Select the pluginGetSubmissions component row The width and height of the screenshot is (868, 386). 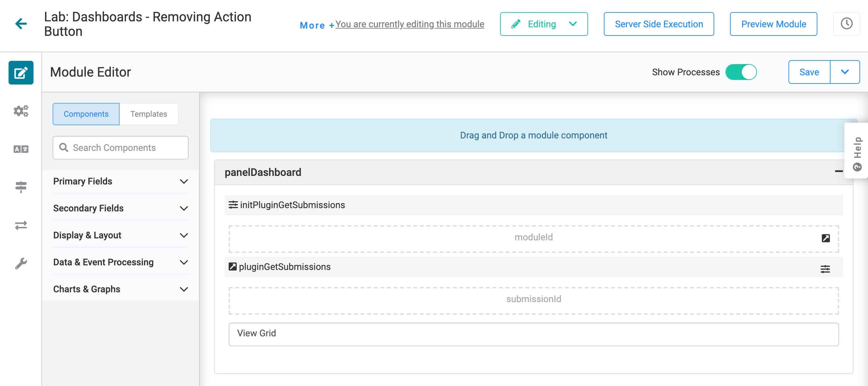534,267
